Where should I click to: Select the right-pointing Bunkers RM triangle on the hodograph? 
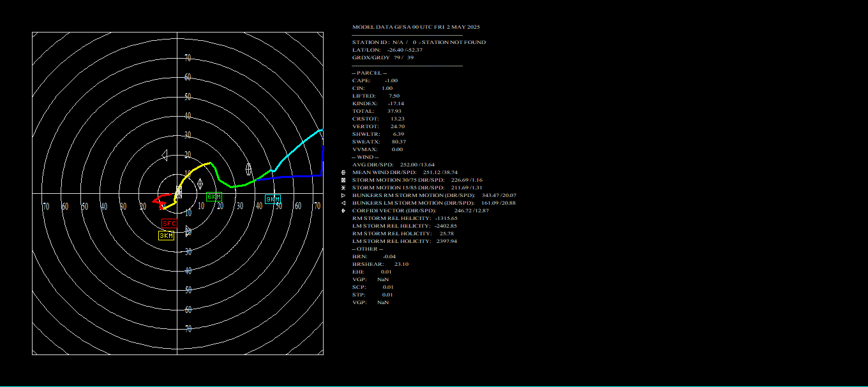[188, 231]
